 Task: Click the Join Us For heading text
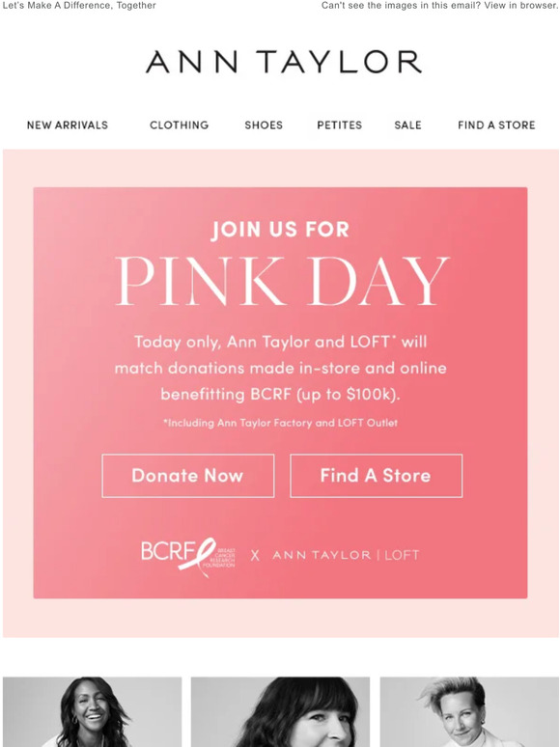[280, 229]
